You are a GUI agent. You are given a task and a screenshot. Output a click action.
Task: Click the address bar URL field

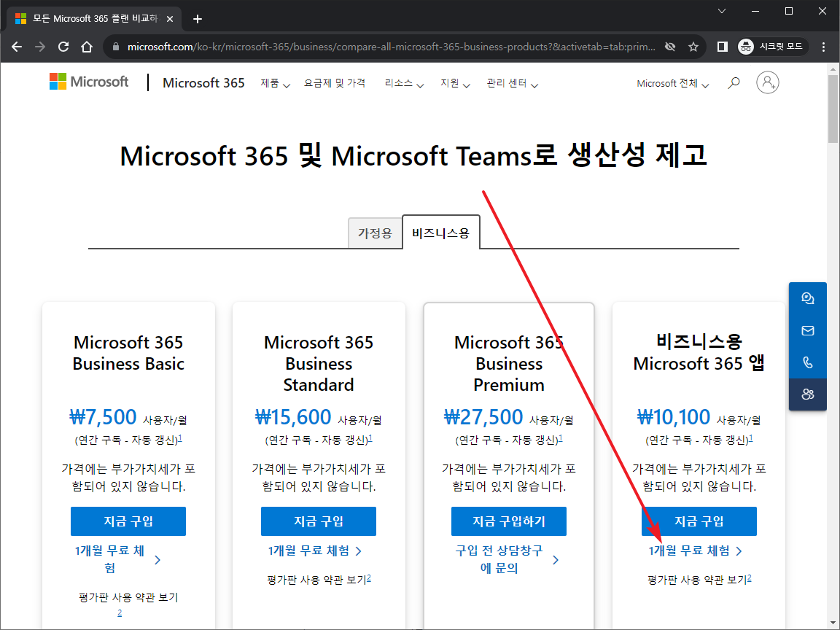[x=391, y=47]
